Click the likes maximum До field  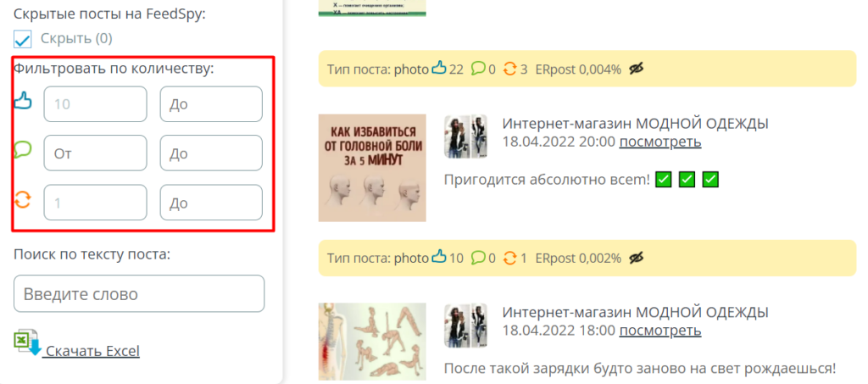[211, 104]
